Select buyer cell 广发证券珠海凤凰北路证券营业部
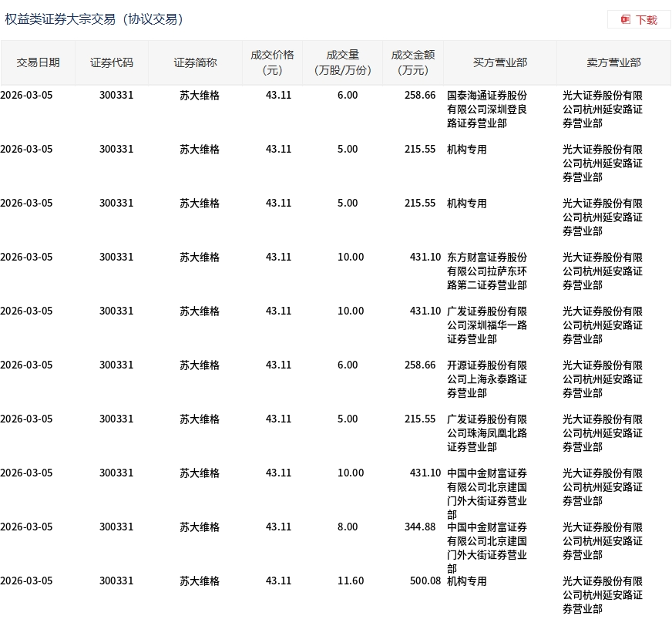The image size is (672, 626). click(487, 433)
